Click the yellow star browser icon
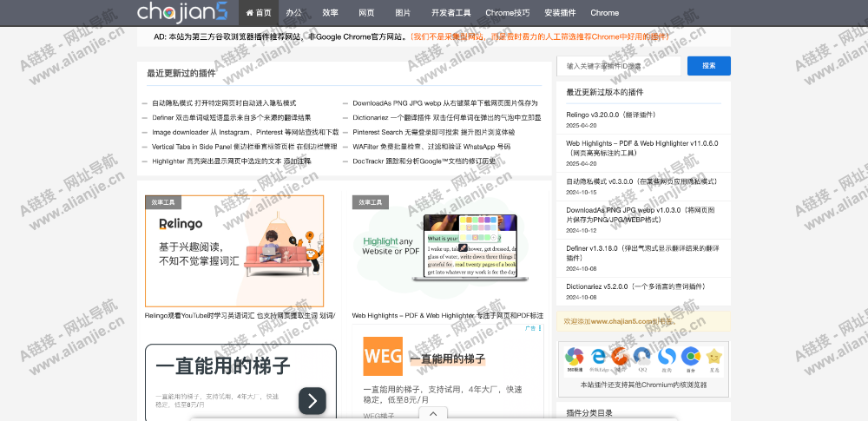The image size is (868, 421). pyautogui.click(x=713, y=356)
